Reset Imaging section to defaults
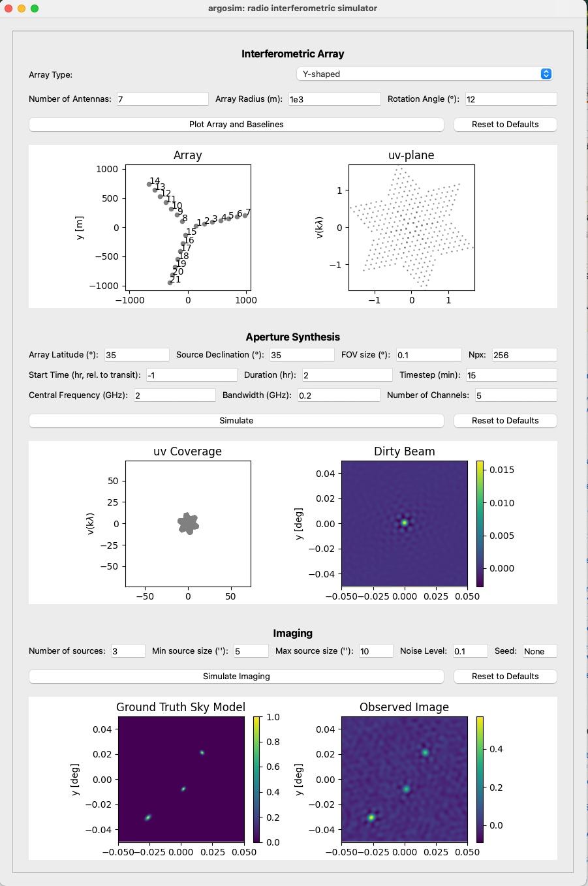Viewport: 588px width, 886px height. [505, 677]
